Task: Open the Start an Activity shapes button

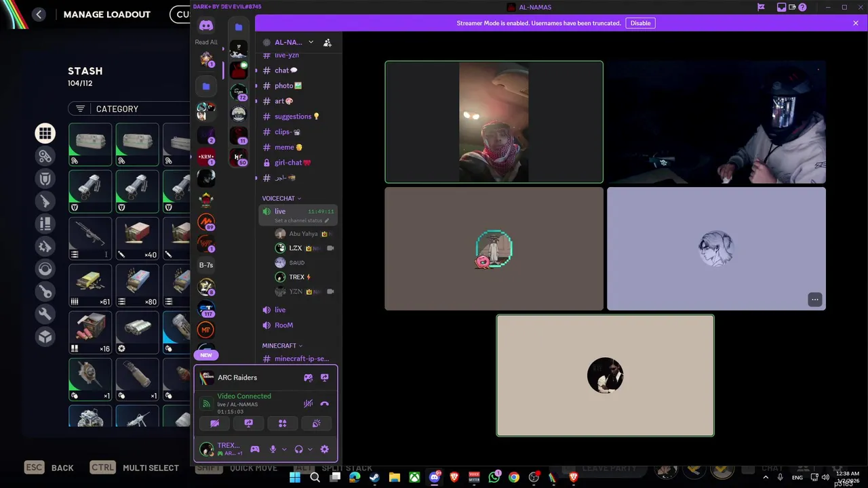Action: click(x=283, y=423)
